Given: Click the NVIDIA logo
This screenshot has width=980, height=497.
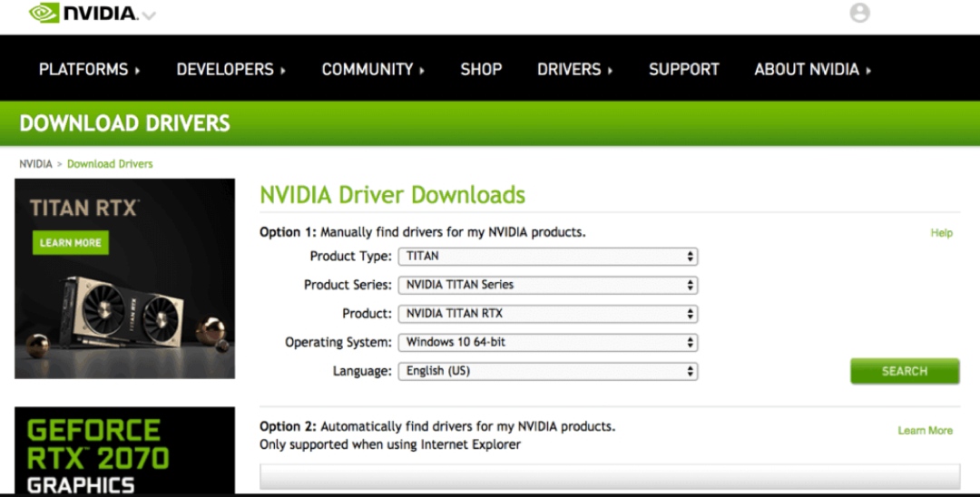Looking at the screenshot, I should 83,13.
